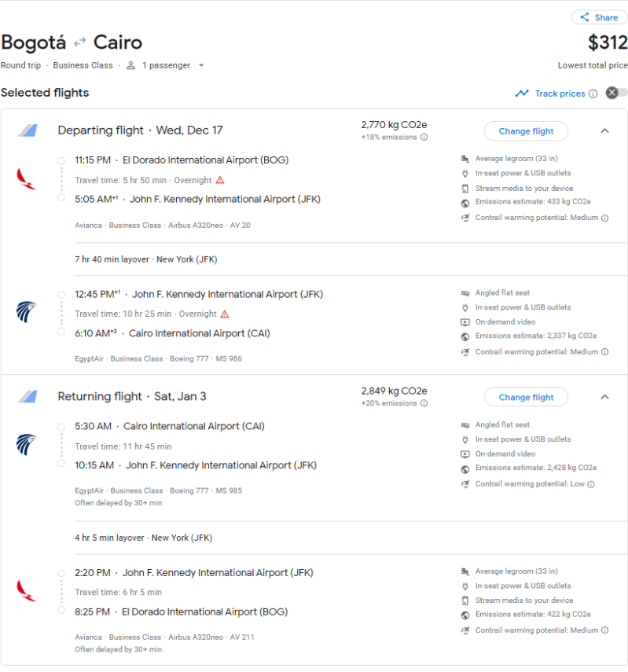The height and width of the screenshot is (672, 628).
Task: Click the $312 lowest total price
Action: coord(608,42)
